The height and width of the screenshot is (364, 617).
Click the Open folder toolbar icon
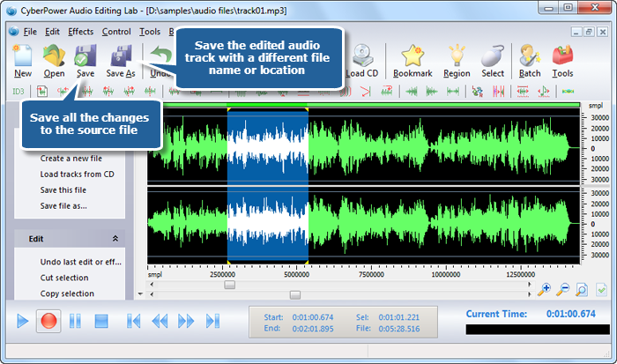(54, 56)
